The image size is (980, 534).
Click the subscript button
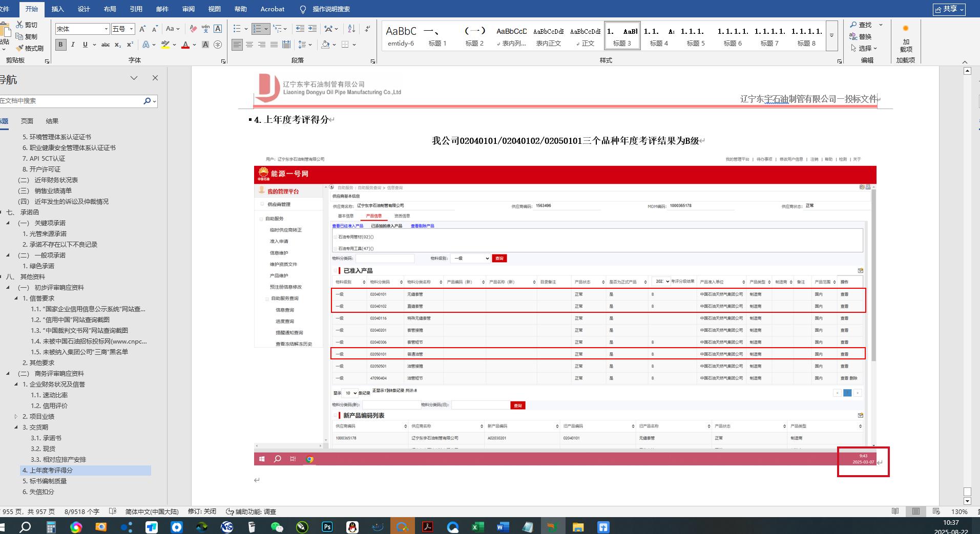coord(118,45)
